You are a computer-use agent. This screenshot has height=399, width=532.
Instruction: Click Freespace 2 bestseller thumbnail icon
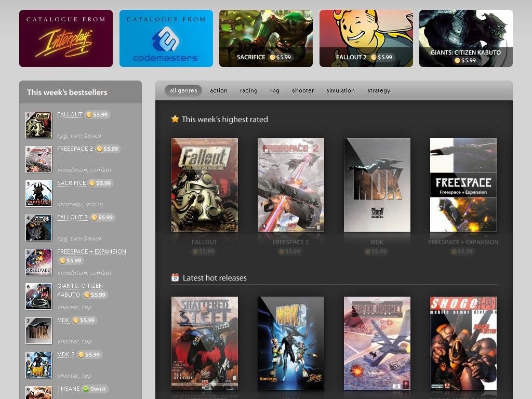pyautogui.click(x=39, y=159)
